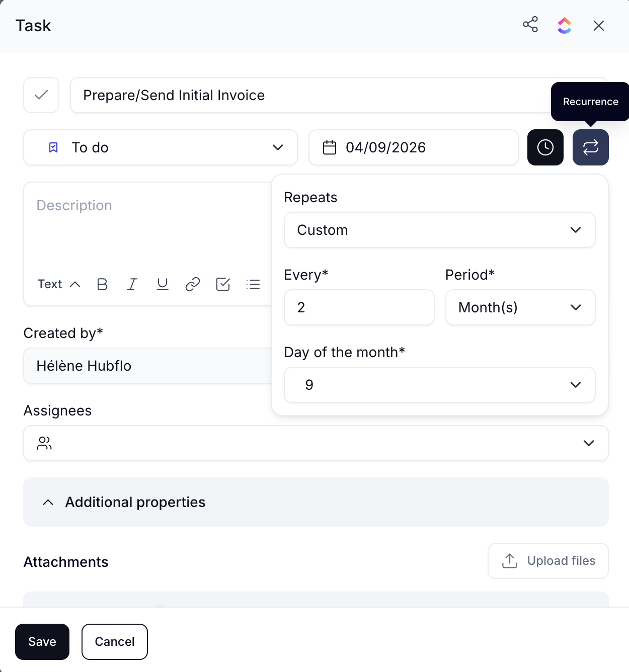
Task: Insert bulleted list in description
Action: [253, 284]
